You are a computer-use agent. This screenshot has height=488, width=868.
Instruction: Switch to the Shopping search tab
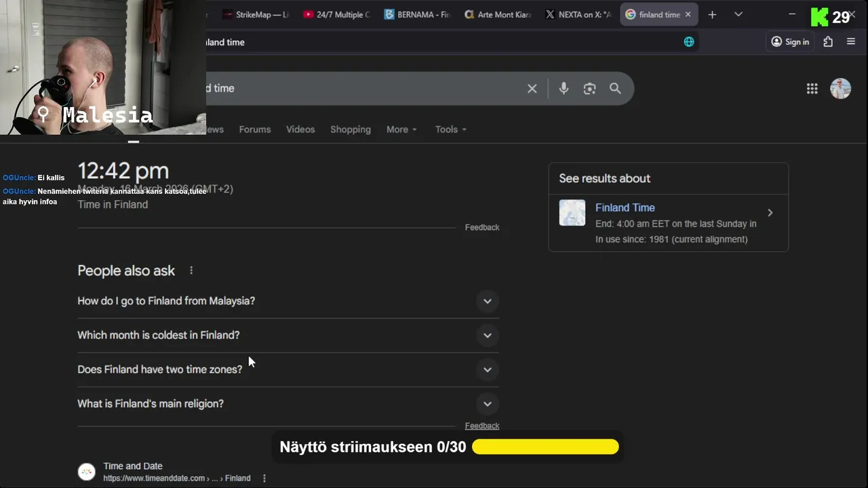[x=351, y=129]
